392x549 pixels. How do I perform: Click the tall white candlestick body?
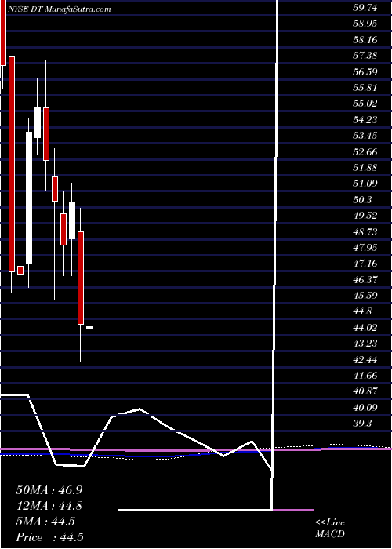pyautogui.click(x=29, y=198)
